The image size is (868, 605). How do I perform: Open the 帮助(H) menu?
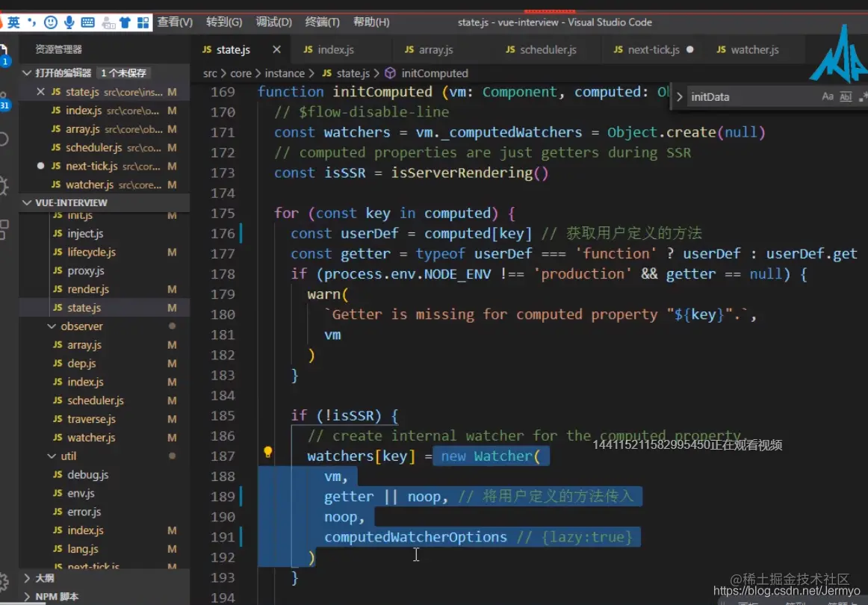tap(371, 22)
